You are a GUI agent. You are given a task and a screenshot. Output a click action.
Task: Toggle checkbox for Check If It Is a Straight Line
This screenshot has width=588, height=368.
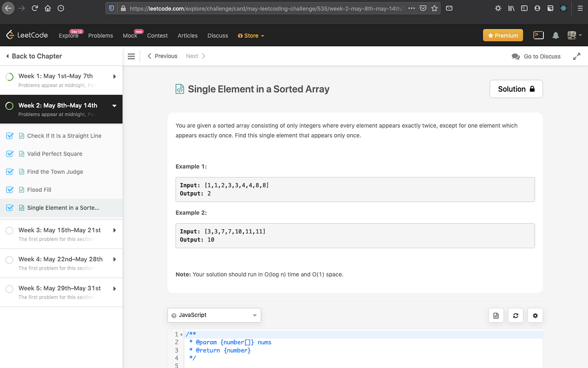point(10,136)
